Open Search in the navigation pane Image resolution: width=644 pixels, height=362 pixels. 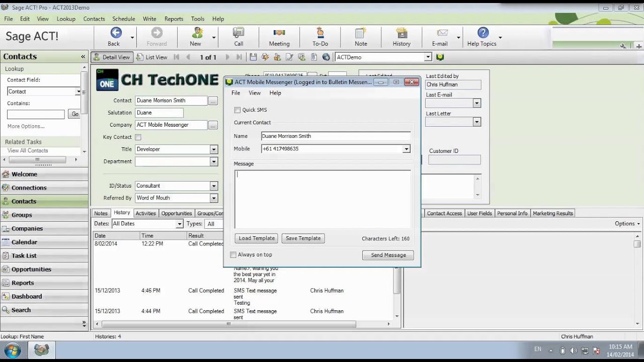pyautogui.click(x=44, y=310)
